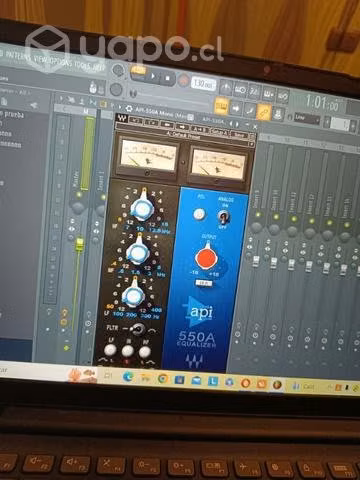Click the time display showing 1:01:00

[322, 103]
